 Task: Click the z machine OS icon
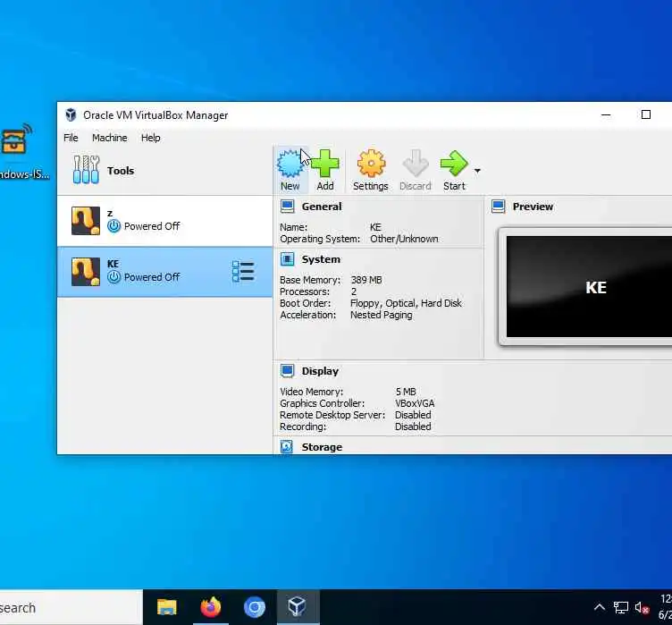(x=85, y=221)
